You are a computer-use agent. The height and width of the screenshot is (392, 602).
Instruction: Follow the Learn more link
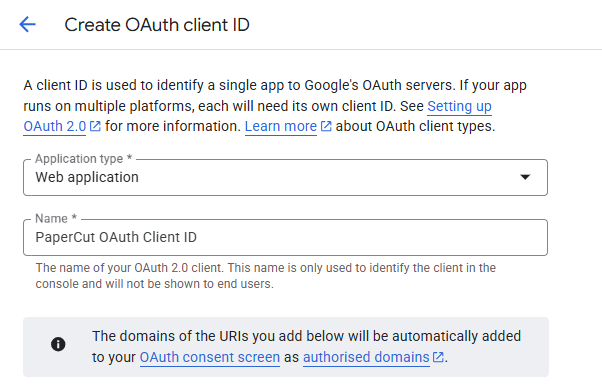click(281, 126)
